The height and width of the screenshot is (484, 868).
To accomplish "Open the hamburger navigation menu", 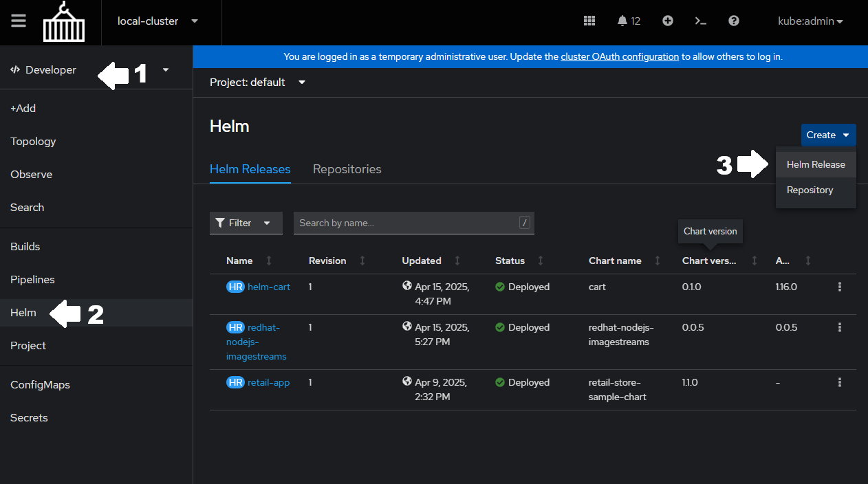I will (19, 21).
